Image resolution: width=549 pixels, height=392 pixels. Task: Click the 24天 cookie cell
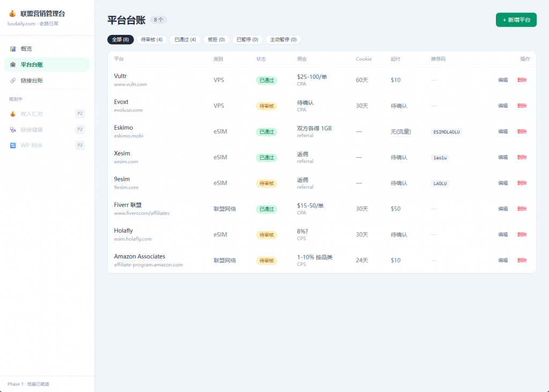pyautogui.click(x=362, y=260)
